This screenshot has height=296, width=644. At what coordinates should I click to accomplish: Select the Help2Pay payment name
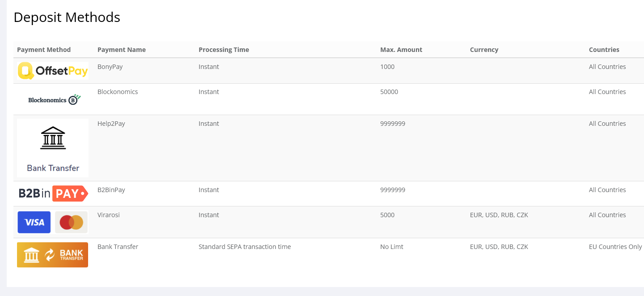111,124
